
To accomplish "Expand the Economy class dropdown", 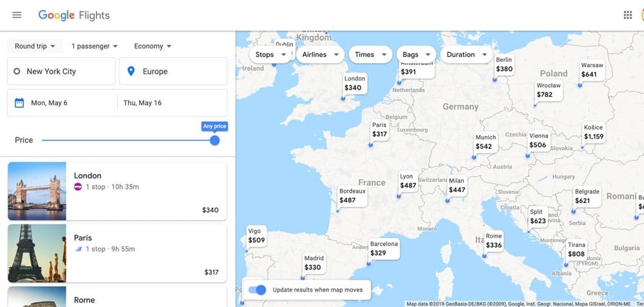I will coord(153,46).
